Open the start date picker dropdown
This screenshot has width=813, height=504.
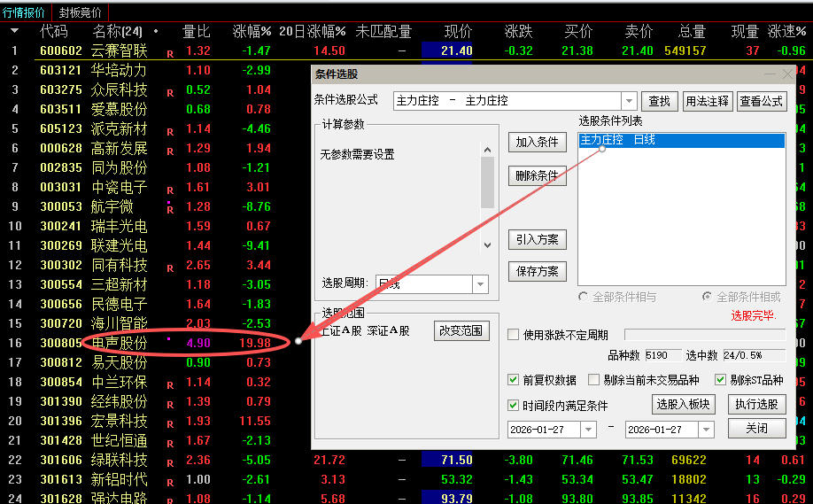click(x=588, y=429)
